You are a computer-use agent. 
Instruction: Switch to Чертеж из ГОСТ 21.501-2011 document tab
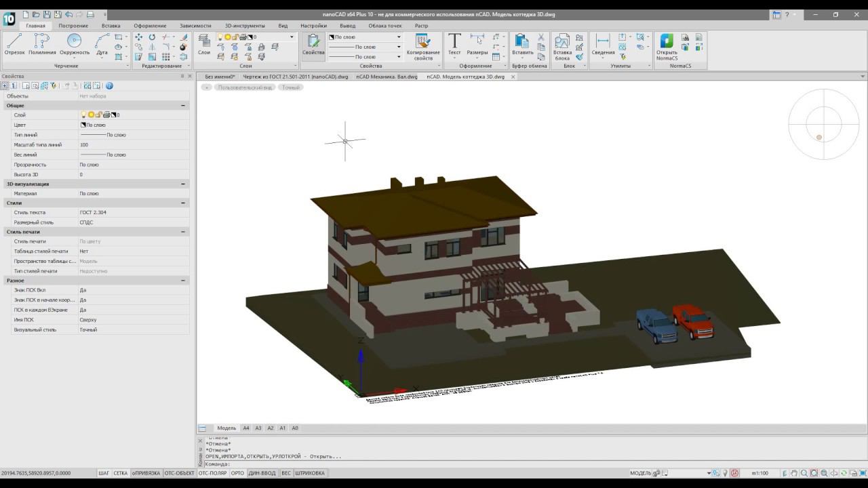[x=296, y=77]
